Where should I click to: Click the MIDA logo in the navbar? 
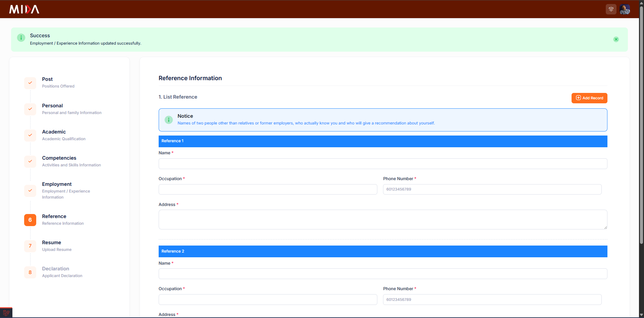pos(24,9)
